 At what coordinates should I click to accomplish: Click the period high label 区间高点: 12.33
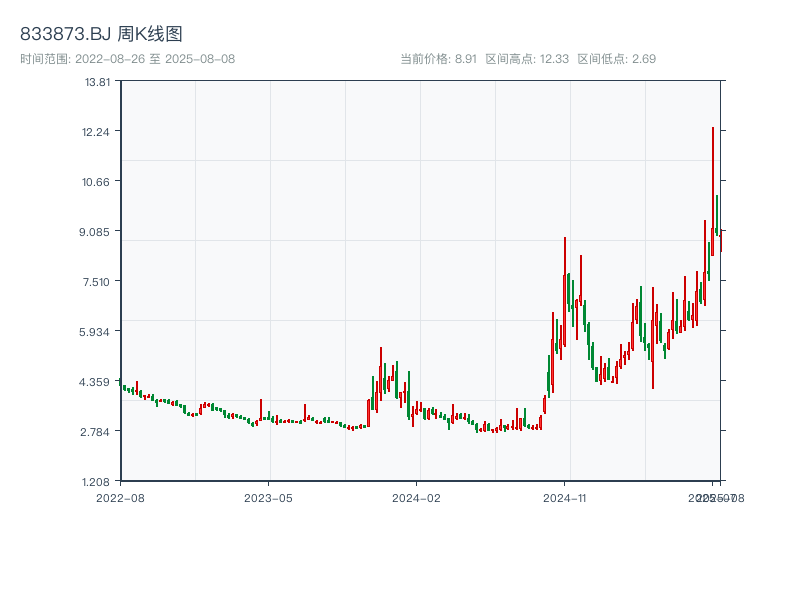tap(527, 59)
